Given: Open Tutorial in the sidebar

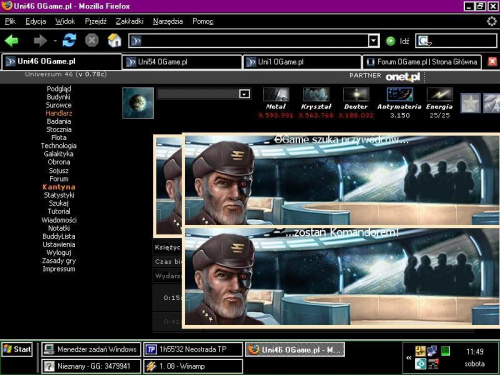Looking at the screenshot, I should pos(59,211).
